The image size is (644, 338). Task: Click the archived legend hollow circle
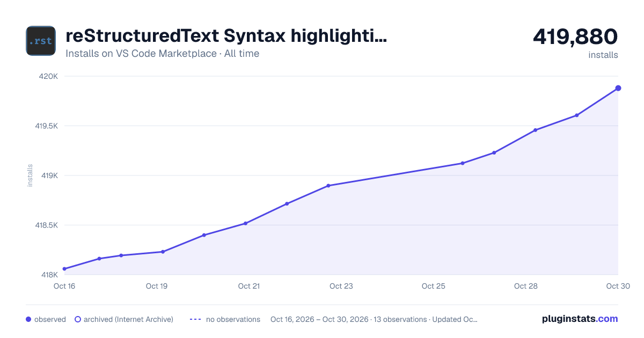coord(77,319)
